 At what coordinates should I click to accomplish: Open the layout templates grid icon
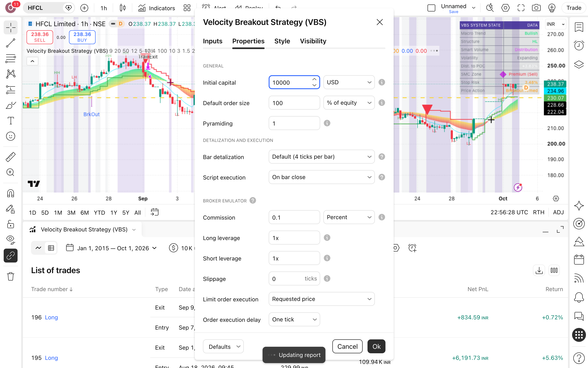[x=187, y=8]
